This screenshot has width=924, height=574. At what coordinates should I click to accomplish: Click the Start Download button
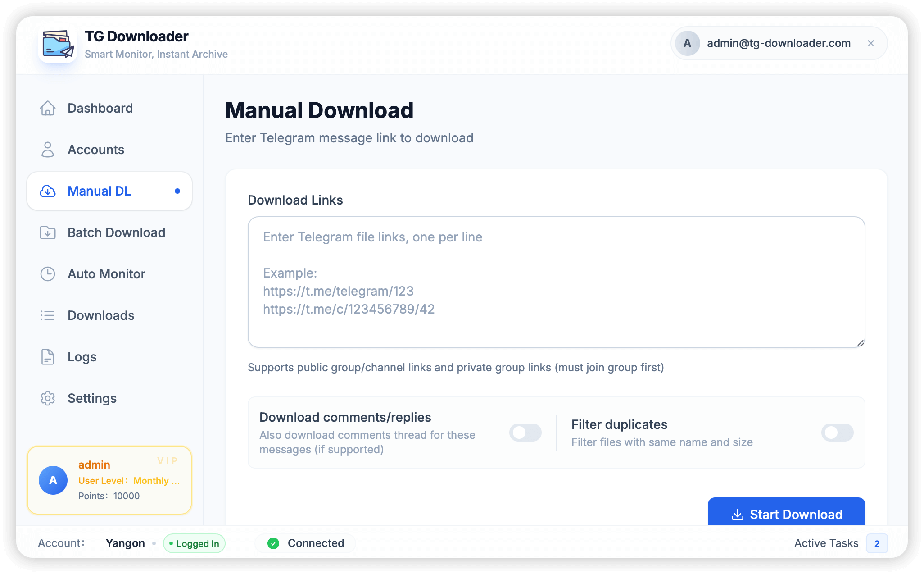click(x=786, y=514)
